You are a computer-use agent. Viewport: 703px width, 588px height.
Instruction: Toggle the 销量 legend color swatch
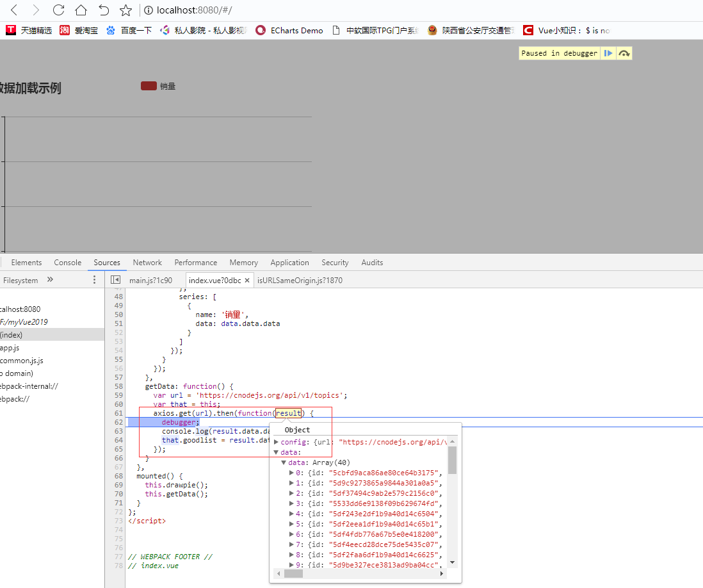click(x=149, y=86)
